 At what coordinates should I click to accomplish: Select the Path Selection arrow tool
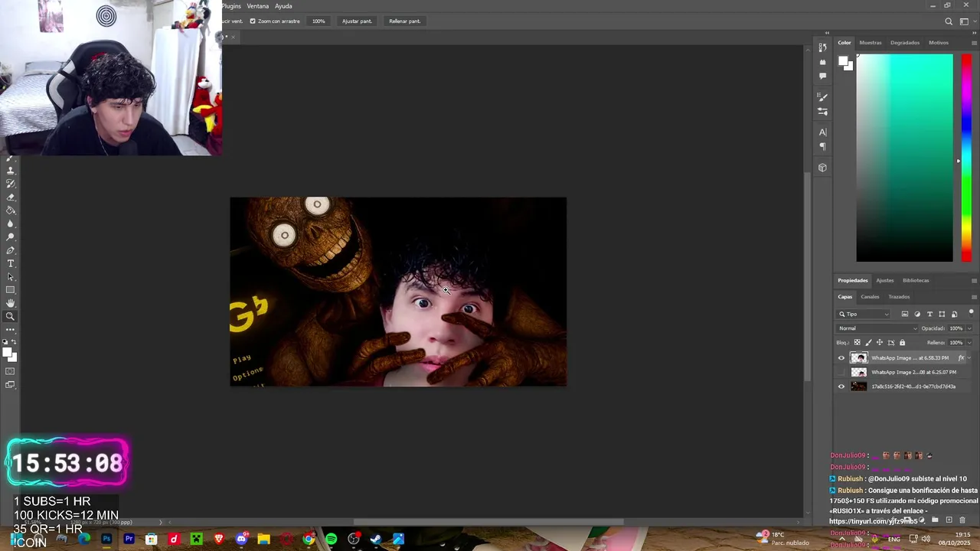coord(11,276)
